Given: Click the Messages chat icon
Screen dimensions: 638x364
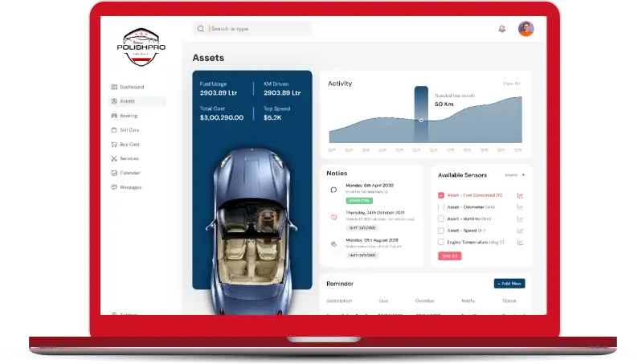Looking at the screenshot, I should point(113,187).
